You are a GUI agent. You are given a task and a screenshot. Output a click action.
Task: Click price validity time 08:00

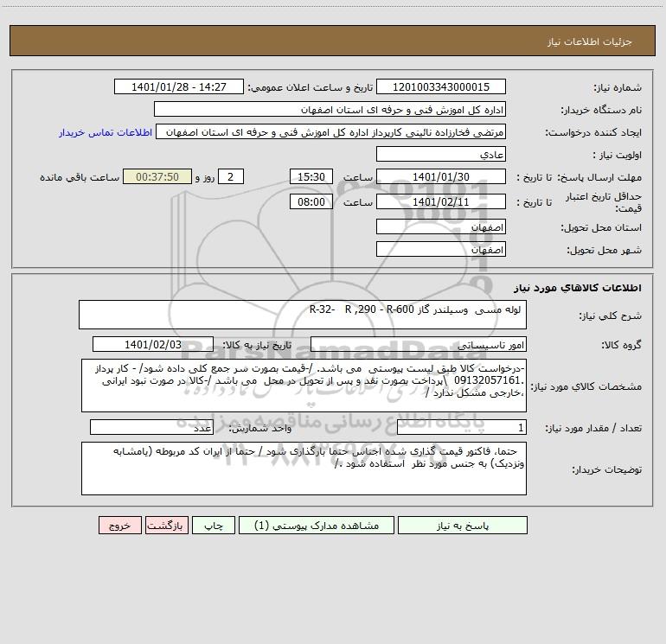311,201
